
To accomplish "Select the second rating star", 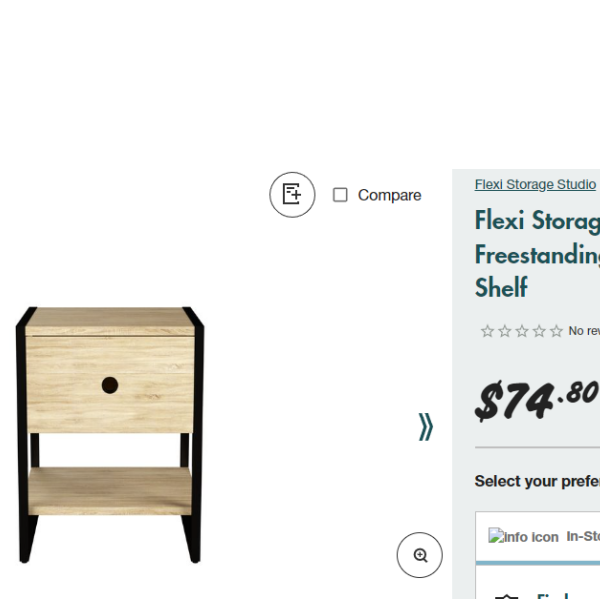I will pyautogui.click(x=504, y=331).
